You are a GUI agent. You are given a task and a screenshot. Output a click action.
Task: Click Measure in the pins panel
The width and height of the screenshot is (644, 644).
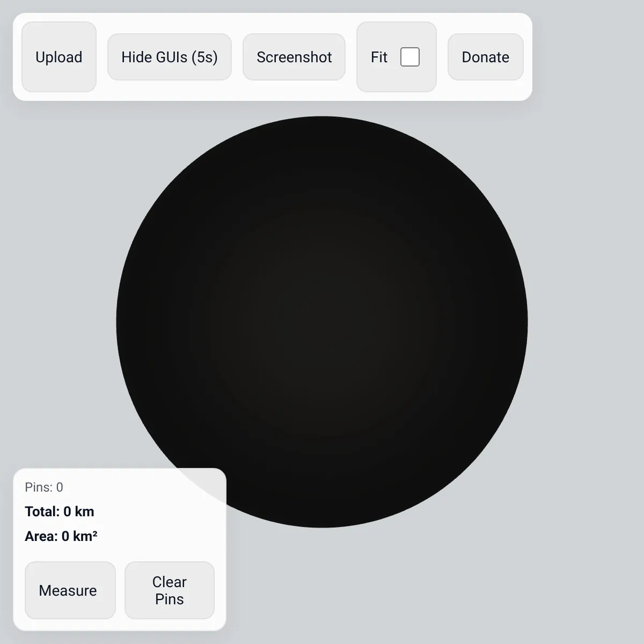tap(70, 590)
